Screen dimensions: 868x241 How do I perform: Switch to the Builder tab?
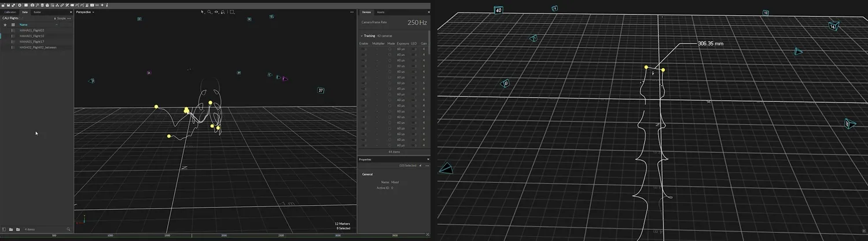coord(37,12)
